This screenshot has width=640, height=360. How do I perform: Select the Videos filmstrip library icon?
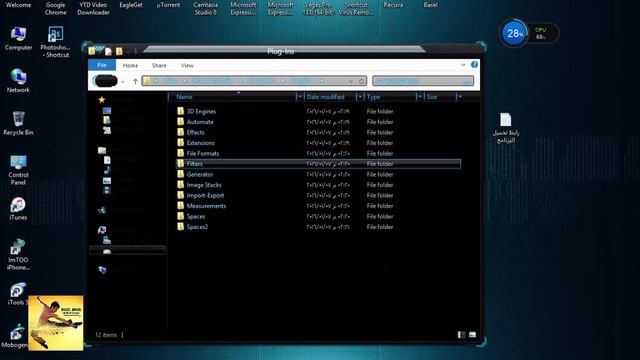[107, 190]
